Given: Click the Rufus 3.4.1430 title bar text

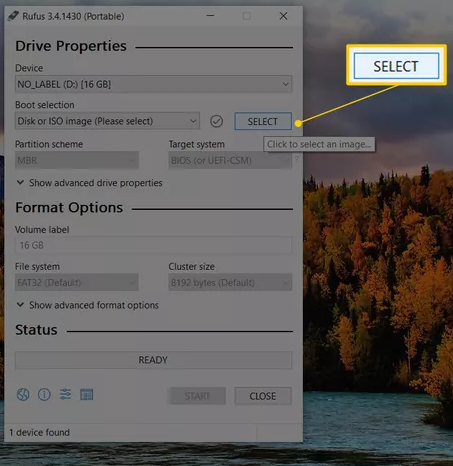Looking at the screenshot, I should pyautogui.click(x=73, y=16).
